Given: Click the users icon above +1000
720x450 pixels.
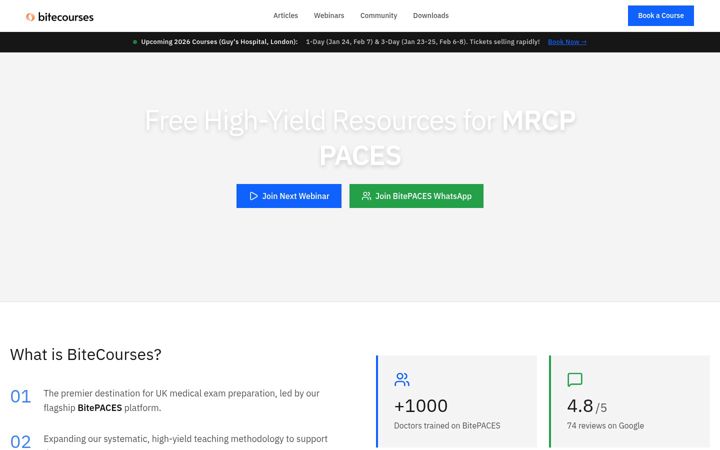Looking at the screenshot, I should click(x=402, y=379).
